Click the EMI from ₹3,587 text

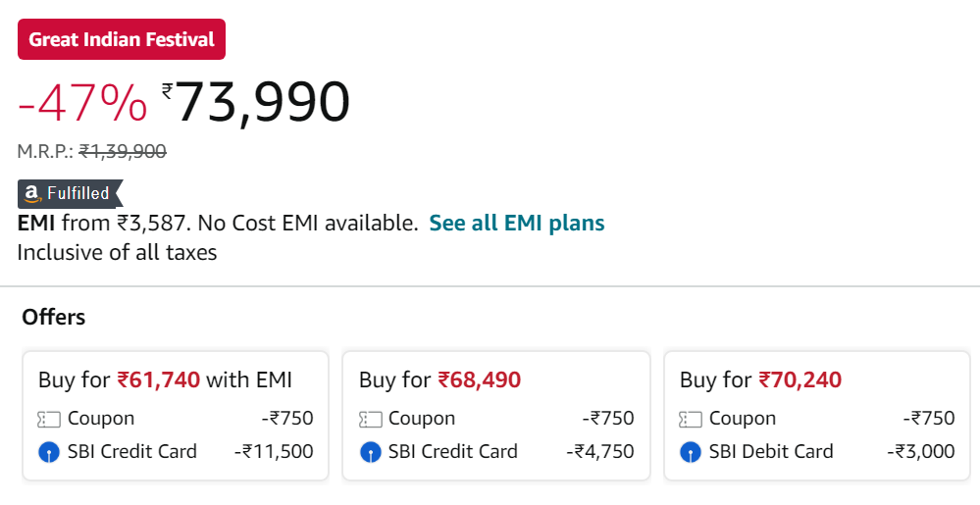[101, 224]
